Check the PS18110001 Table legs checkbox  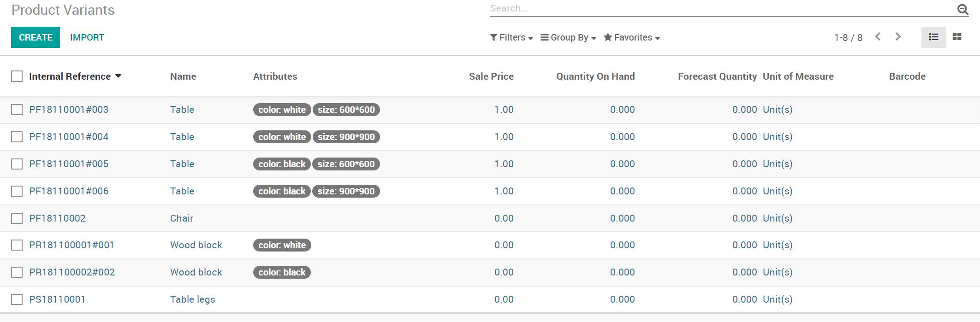pos(17,299)
